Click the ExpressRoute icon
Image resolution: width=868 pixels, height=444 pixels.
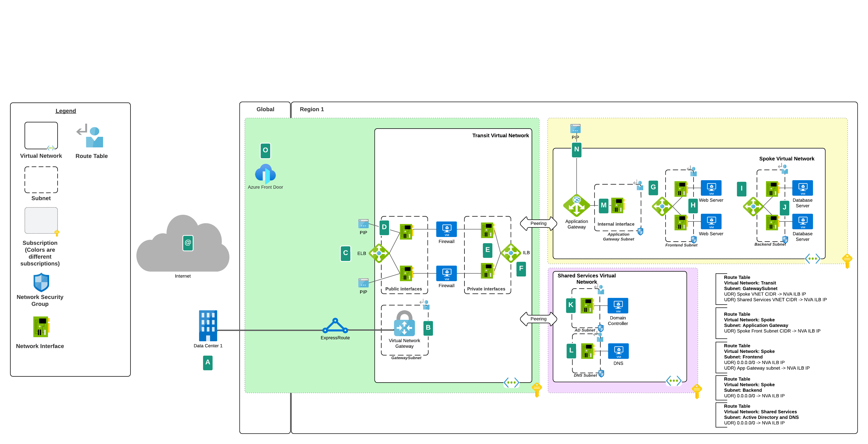335,326
